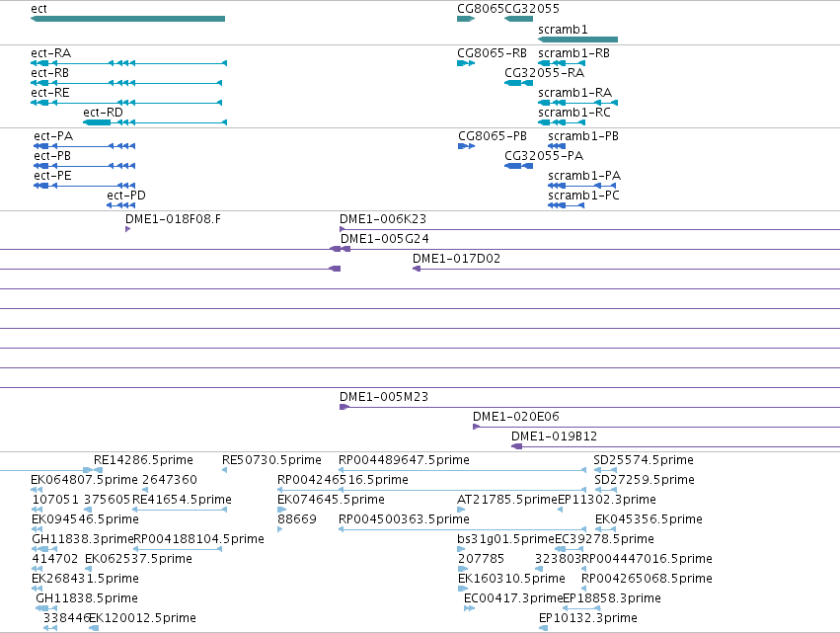Click the CG32055 gene label
Screen dimensions: 840x633
pos(532,9)
